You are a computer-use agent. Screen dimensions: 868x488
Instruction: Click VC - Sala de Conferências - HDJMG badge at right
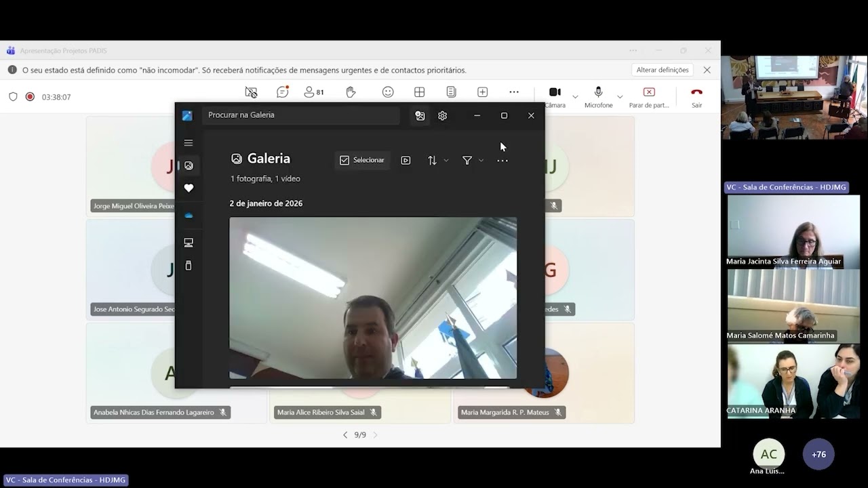[787, 187]
